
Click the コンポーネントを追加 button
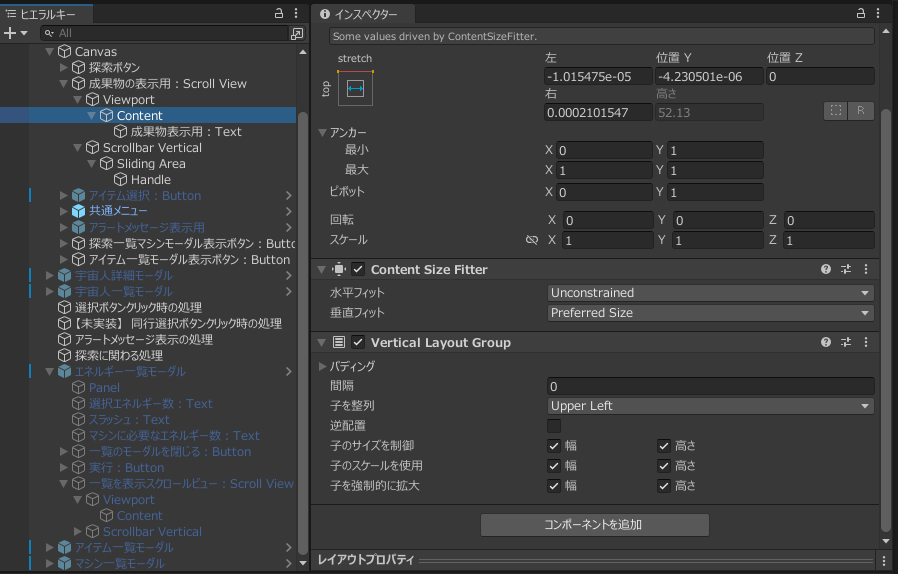(x=594, y=525)
